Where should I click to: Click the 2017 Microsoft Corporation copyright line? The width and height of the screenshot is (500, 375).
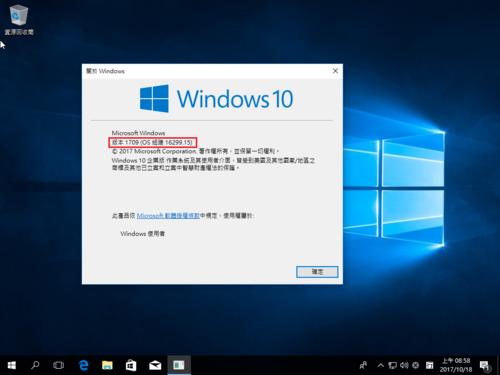(195, 151)
